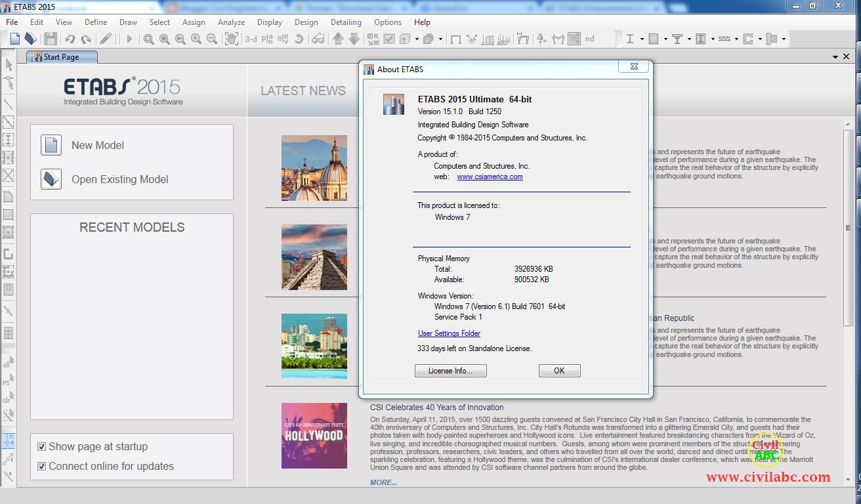
Task: Toggle Show page at startup checkbox
Action: click(42, 447)
